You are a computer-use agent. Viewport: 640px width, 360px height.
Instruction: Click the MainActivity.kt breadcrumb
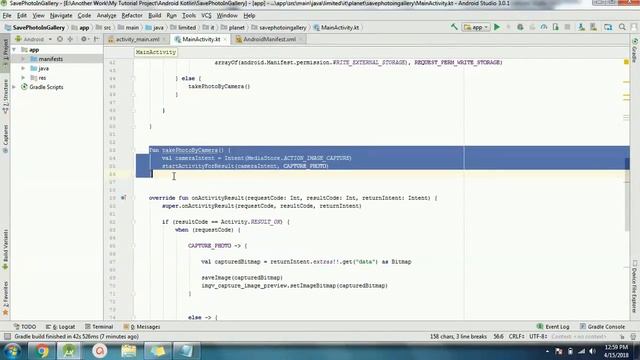(340, 27)
